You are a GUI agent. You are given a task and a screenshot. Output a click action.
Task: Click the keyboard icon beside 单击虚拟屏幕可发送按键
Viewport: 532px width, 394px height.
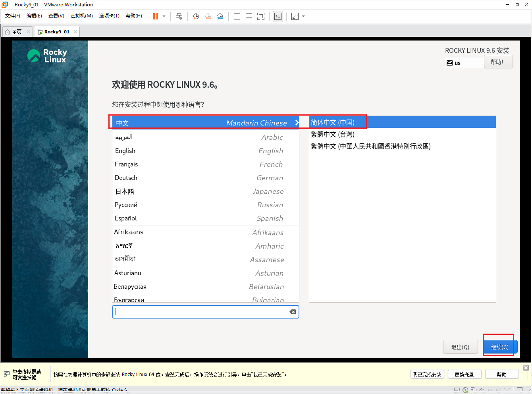pos(6,374)
